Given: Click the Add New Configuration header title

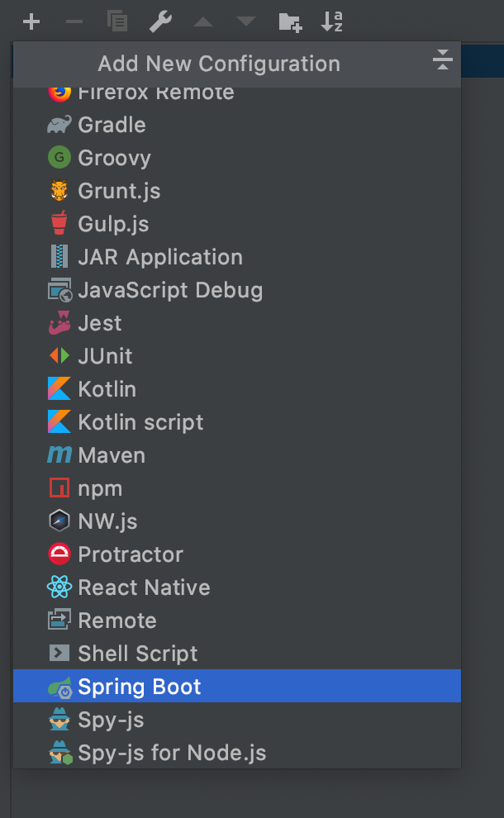Looking at the screenshot, I should 219,64.
